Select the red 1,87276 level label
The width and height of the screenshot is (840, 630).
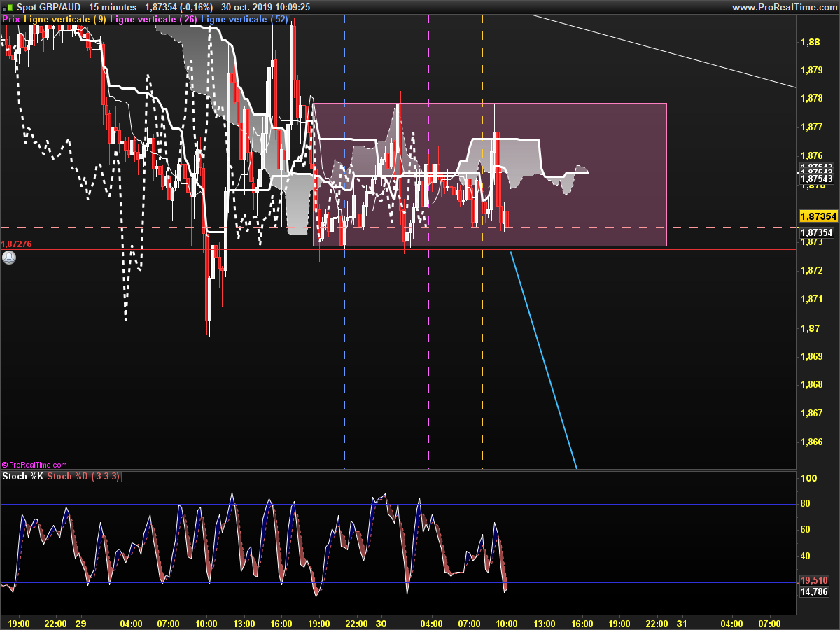[17, 244]
